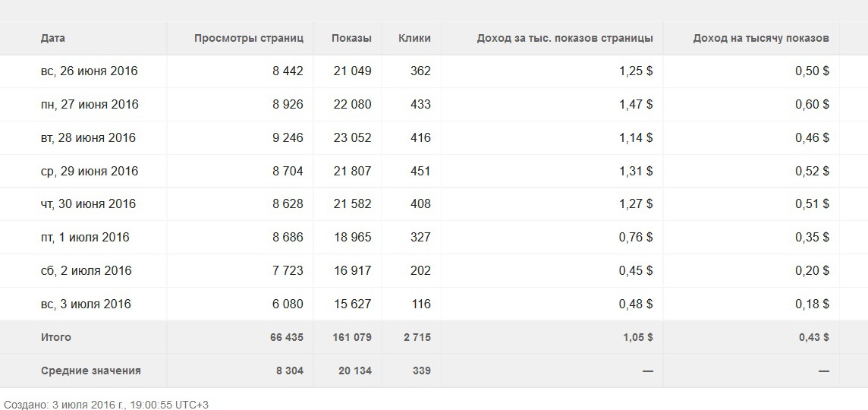The height and width of the screenshot is (410, 868).
Task: Click the Создано timestamp text
Action: pos(106,405)
